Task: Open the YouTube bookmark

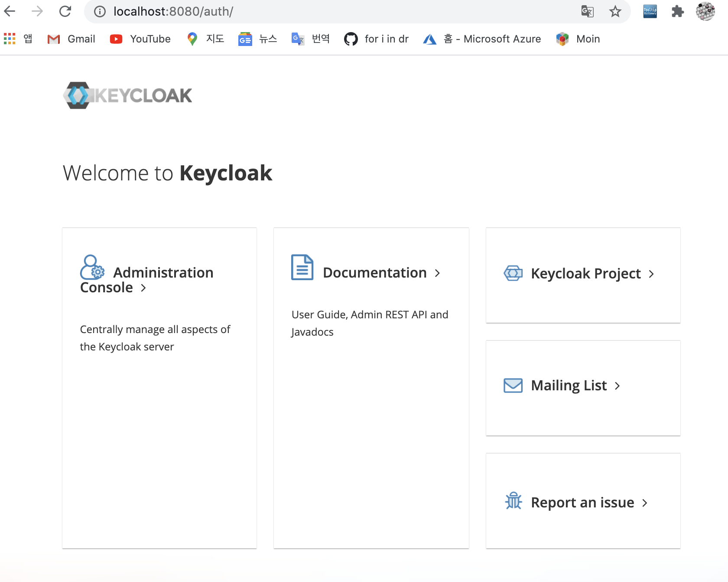Action: 140,39
